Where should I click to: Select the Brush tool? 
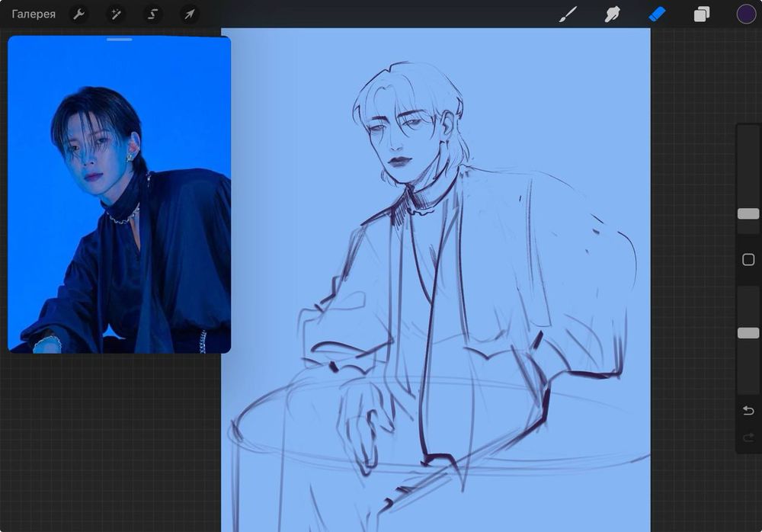(568, 14)
